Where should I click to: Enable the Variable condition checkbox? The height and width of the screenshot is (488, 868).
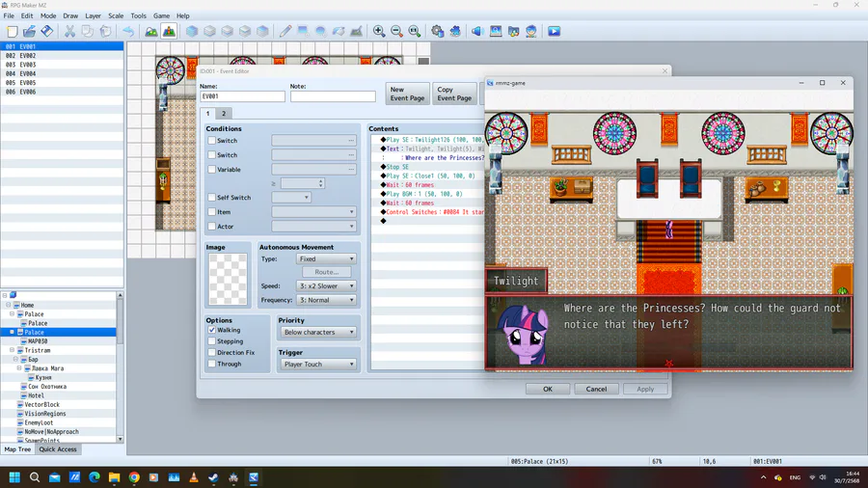pos(211,170)
